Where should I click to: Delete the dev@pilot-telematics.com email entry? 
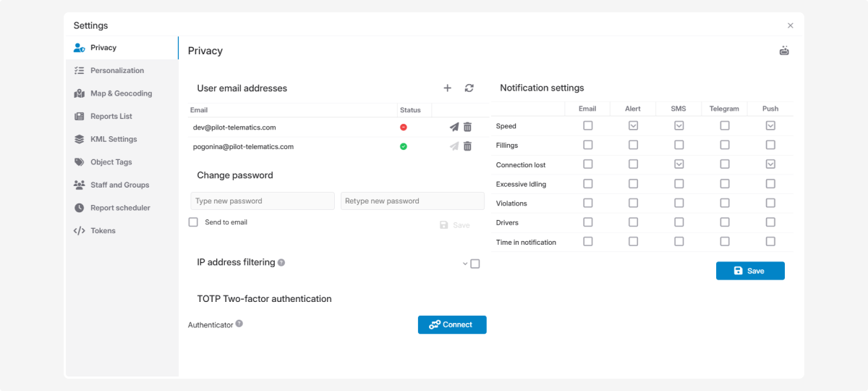tap(467, 127)
